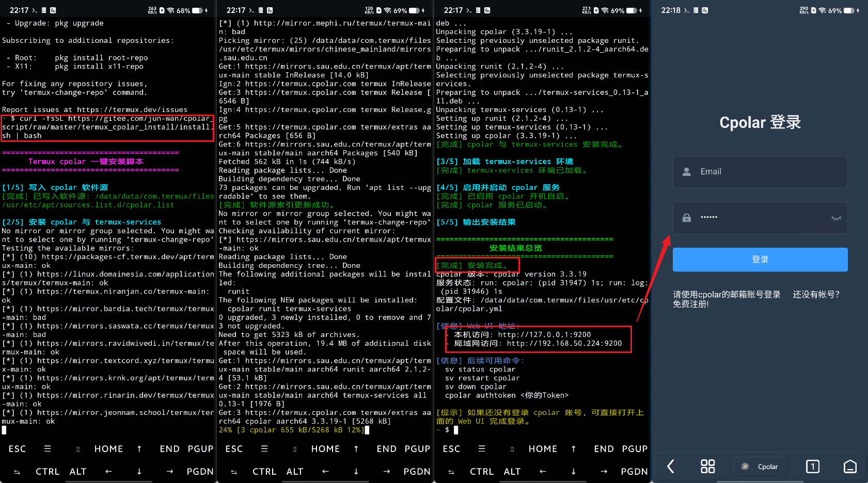
Task: Open the hamburger drawer key in the curl command terminal
Action: (48, 449)
